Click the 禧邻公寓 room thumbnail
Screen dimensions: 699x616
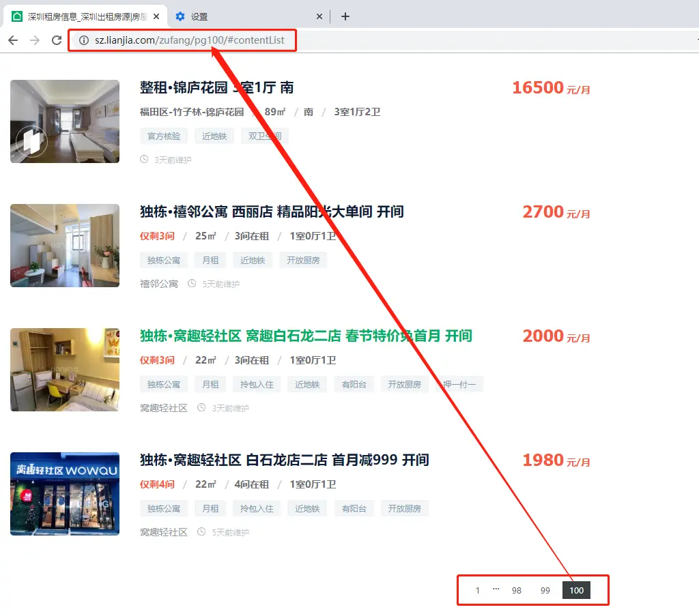click(x=65, y=246)
